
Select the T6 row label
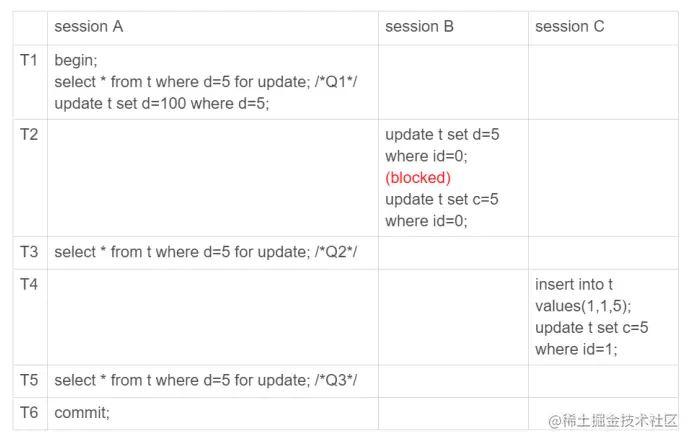(x=29, y=411)
